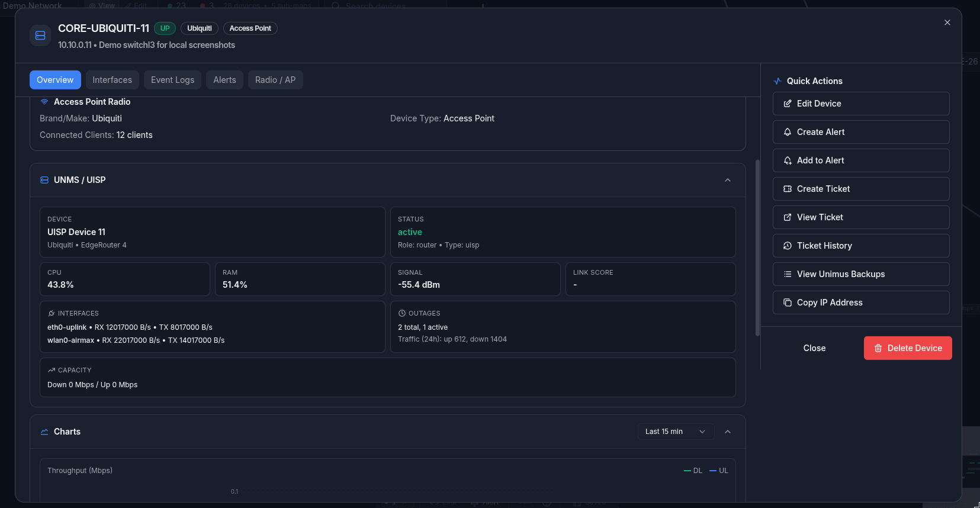980x508 pixels.
Task: Click the ticket icon on Create Ticket
Action: click(x=788, y=189)
